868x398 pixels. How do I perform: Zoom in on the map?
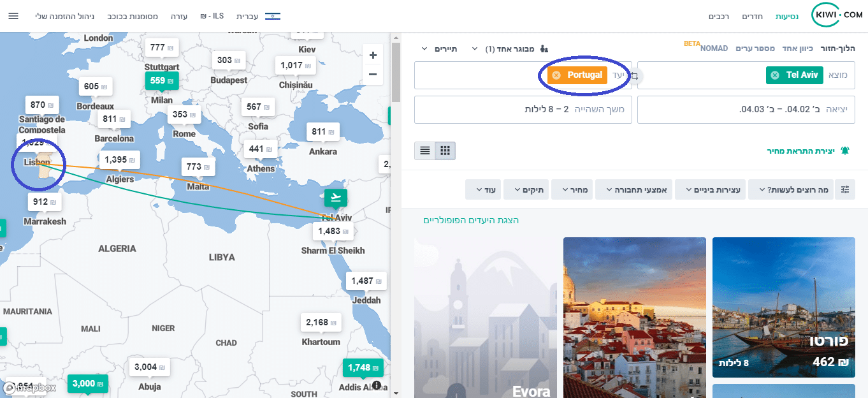373,55
